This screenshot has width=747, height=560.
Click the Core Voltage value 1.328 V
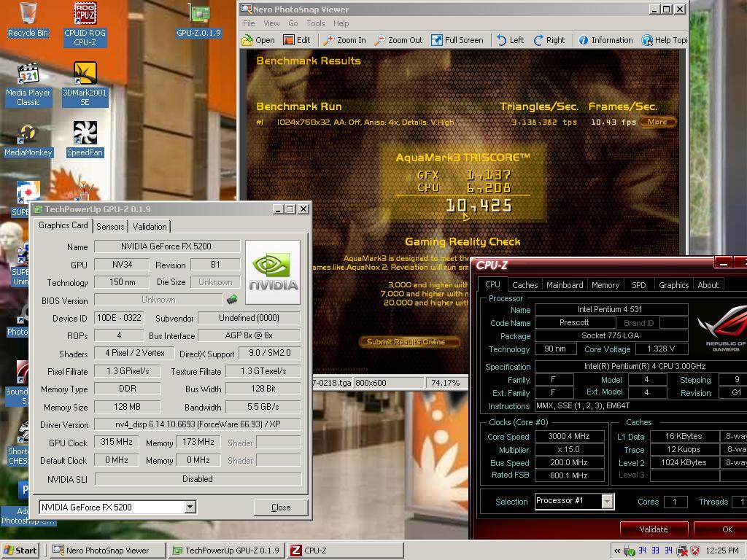click(x=661, y=349)
